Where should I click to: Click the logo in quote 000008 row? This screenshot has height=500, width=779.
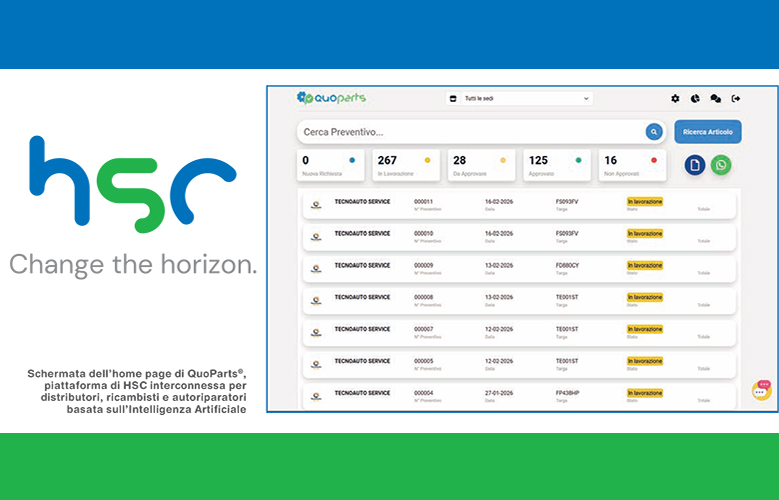point(316,300)
